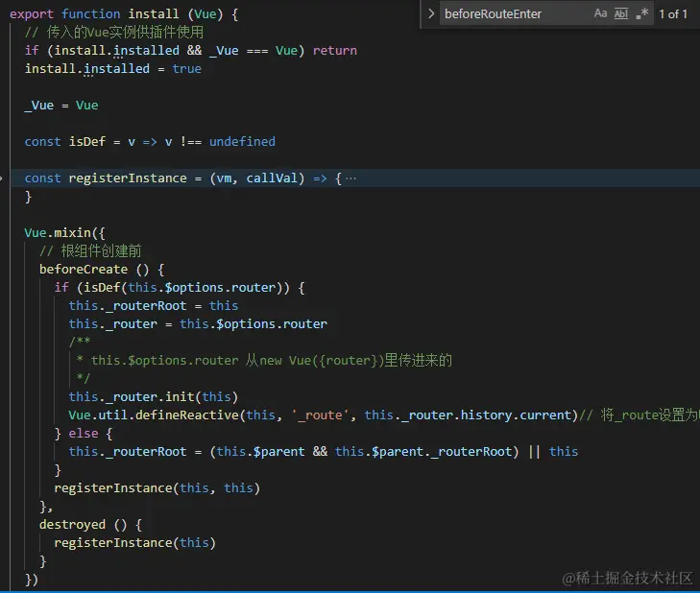The image size is (700, 593).
Task: Click 'export function install (Vue) {' line
Action: pyautogui.click(x=124, y=13)
